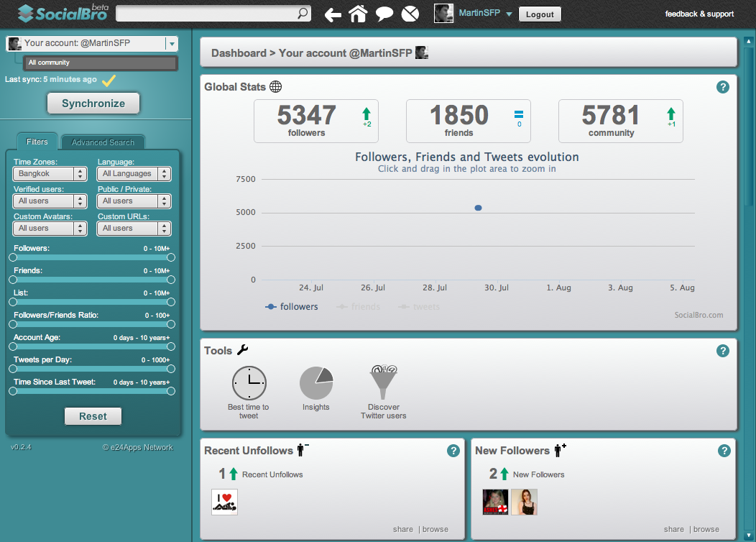This screenshot has height=542, width=756.
Task: Open the speech bubble messages icon
Action: click(384, 14)
